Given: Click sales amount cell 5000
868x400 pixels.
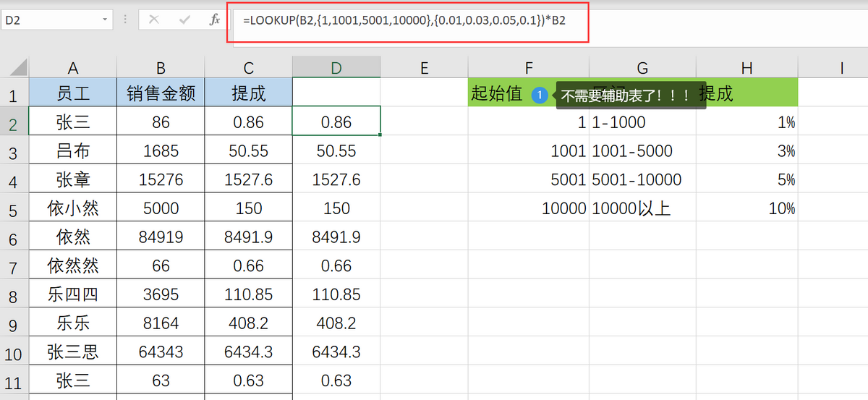Looking at the screenshot, I should tap(161, 208).
